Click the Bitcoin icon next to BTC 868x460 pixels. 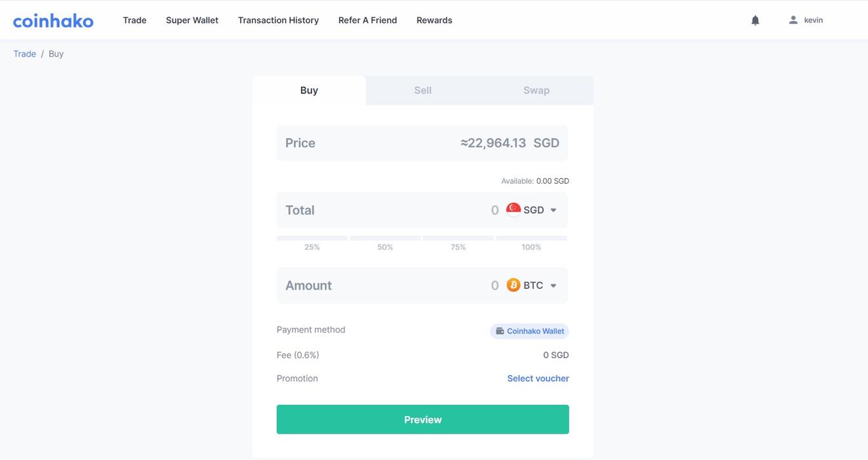click(513, 285)
